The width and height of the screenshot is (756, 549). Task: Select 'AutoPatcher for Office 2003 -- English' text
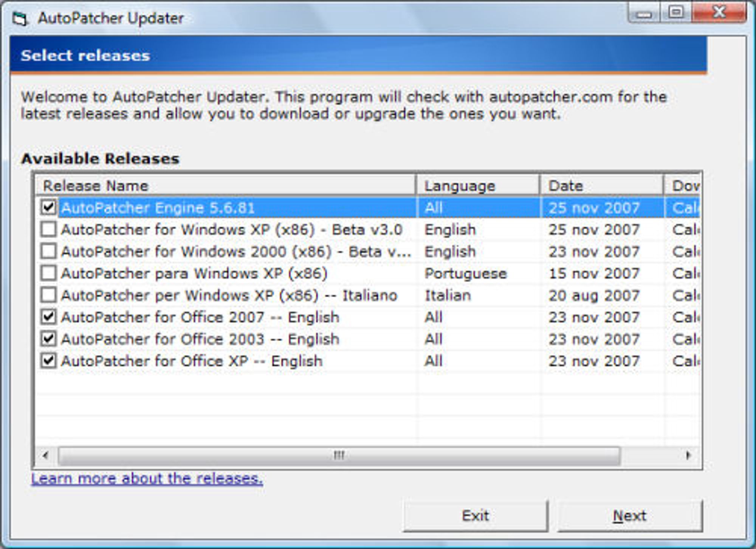point(200,339)
